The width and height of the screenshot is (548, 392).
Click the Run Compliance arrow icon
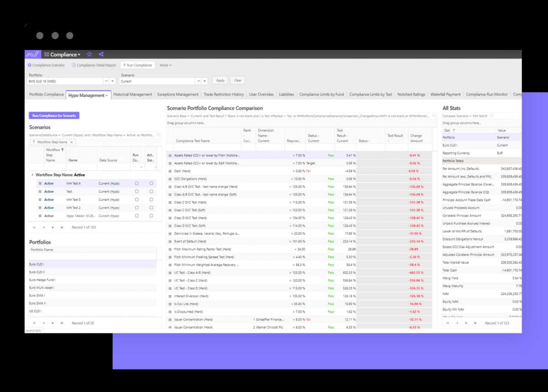point(124,64)
